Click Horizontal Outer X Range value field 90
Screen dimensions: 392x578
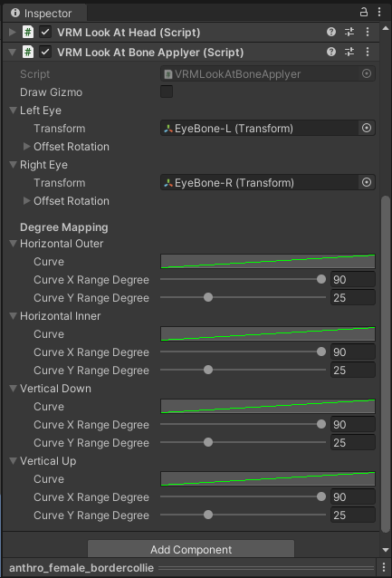click(x=353, y=279)
